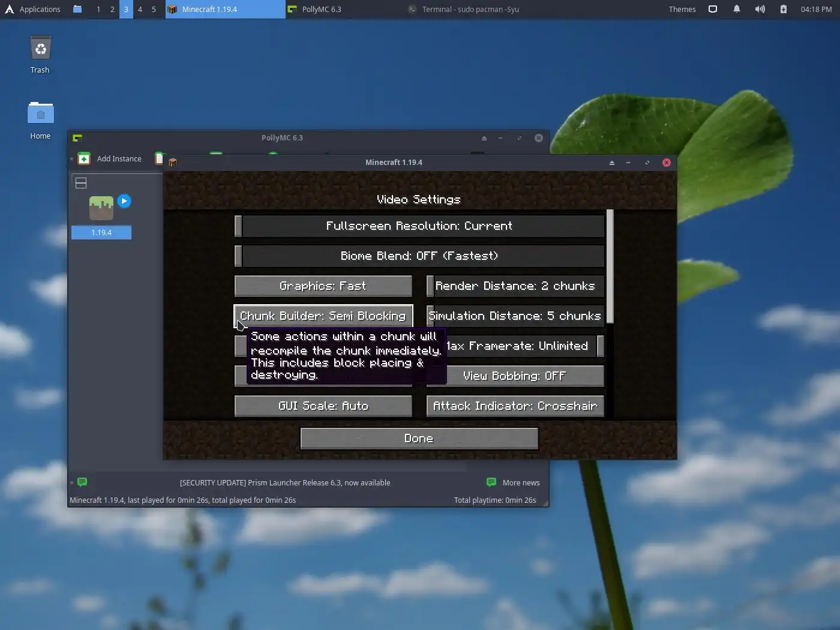The height and width of the screenshot is (630, 840).
Task: Click the 04:18 PM clock
Action: [x=816, y=9]
